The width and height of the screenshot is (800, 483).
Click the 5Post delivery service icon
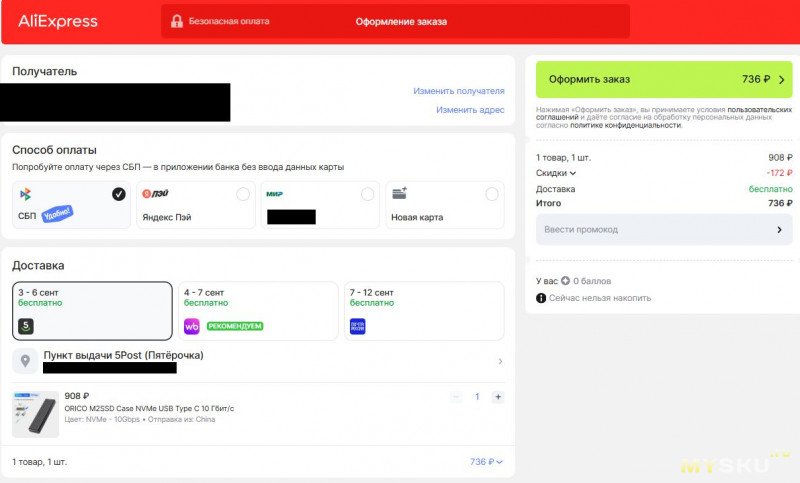(x=26, y=326)
